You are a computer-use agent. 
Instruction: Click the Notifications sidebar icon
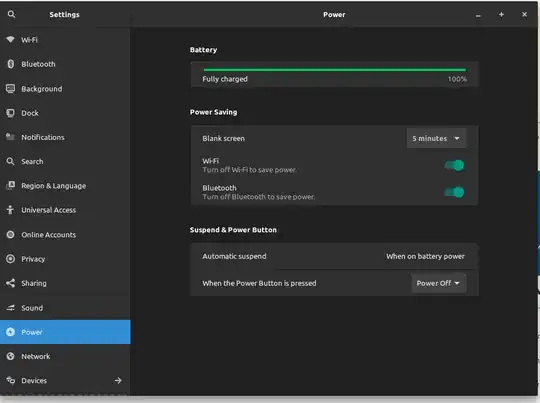[10, 137]
